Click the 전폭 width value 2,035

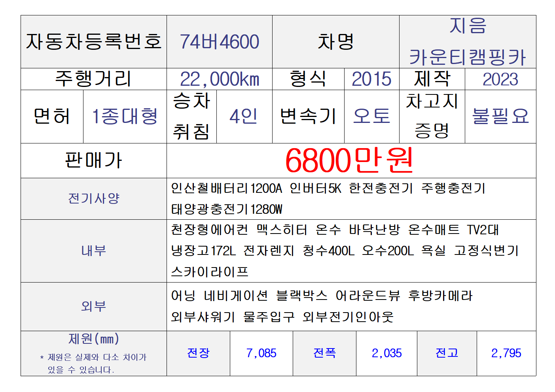pos(386,353)
